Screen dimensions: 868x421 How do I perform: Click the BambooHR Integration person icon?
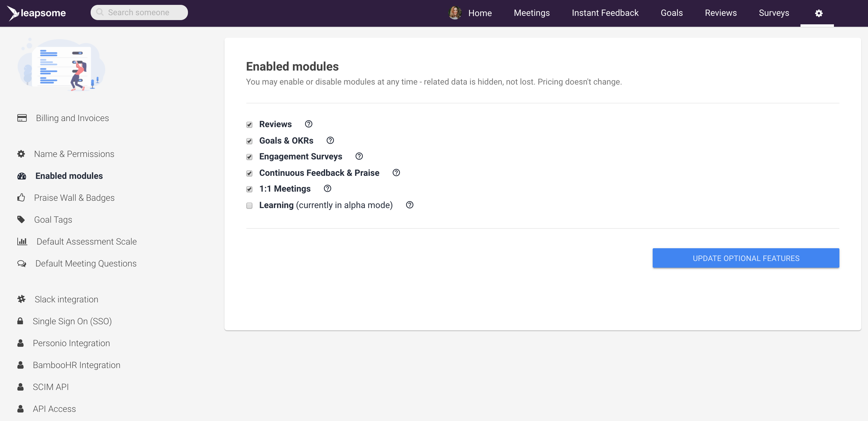pyautogui.click(x=20, y=365)
